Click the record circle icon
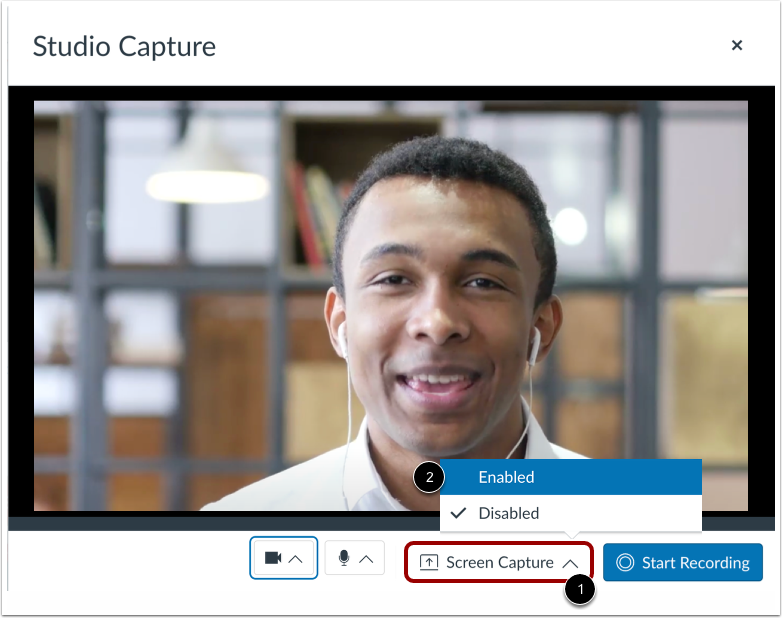 [625, 563]
